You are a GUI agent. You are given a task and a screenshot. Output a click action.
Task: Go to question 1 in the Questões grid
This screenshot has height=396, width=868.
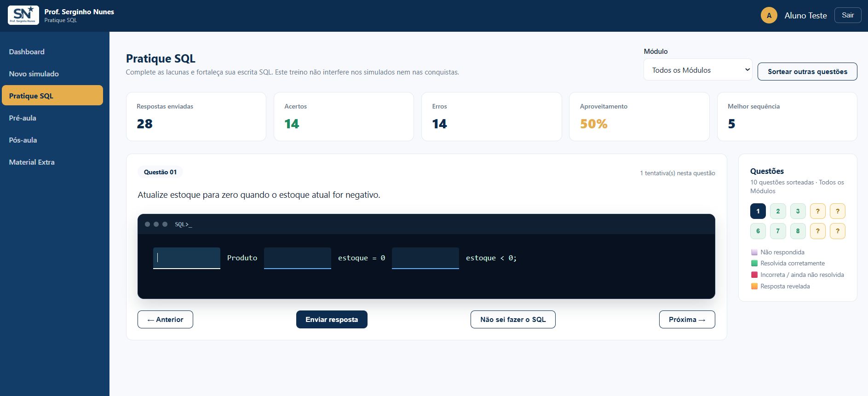758,211
